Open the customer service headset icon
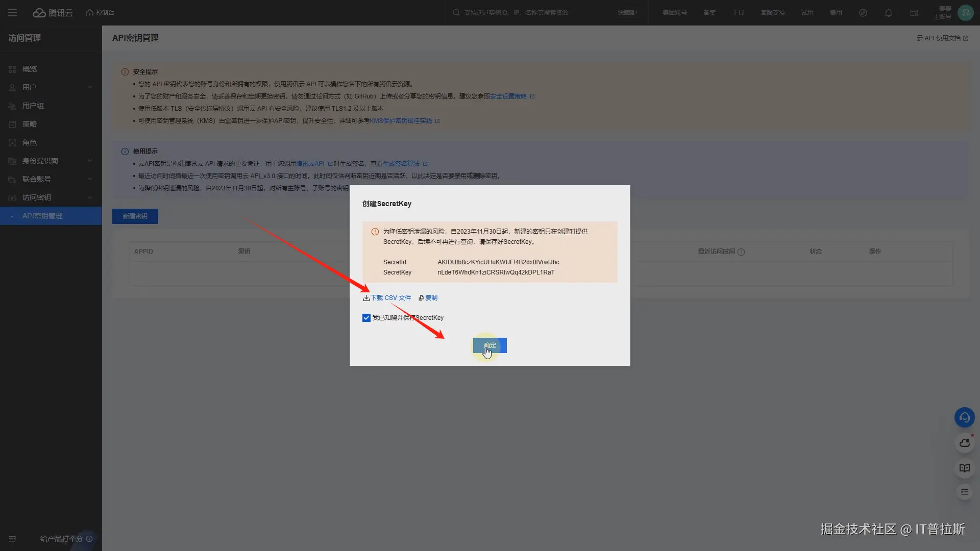Image resolution: width=980 pixels, height=551 pixels. point(964,417)
